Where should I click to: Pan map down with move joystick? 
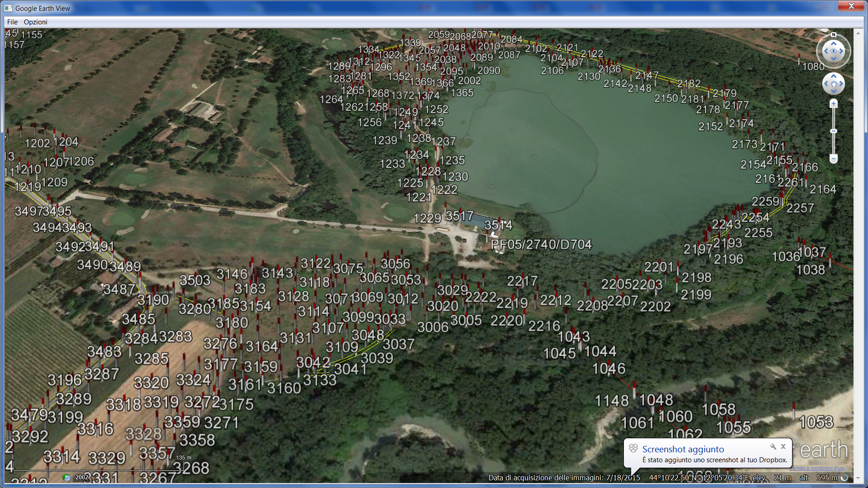click(x=834, y=90)
